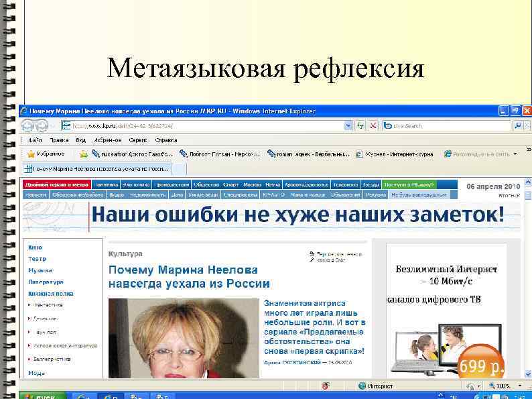The image size is (532, 399).
Task: Expand the favorites bar overflow chevron
Action: coord(528,149)
